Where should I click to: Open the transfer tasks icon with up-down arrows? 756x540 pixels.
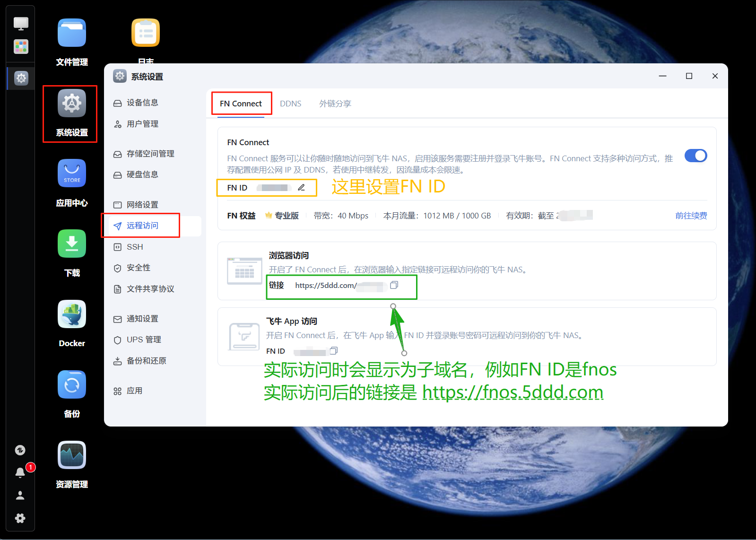coord(20,450)
